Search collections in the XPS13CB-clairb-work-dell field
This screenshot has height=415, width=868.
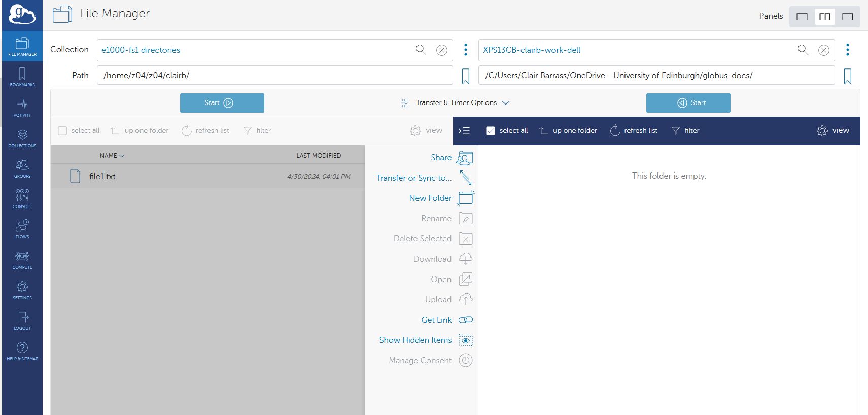click(803, 50)
